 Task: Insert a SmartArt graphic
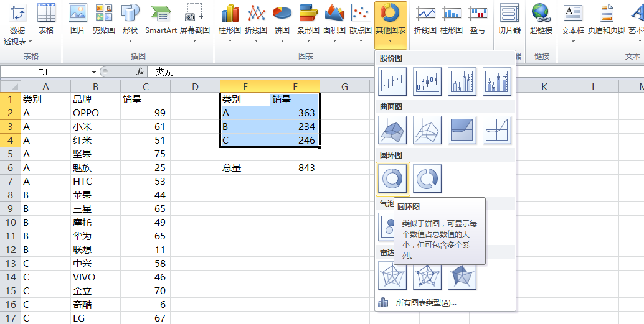coord(161,20)
